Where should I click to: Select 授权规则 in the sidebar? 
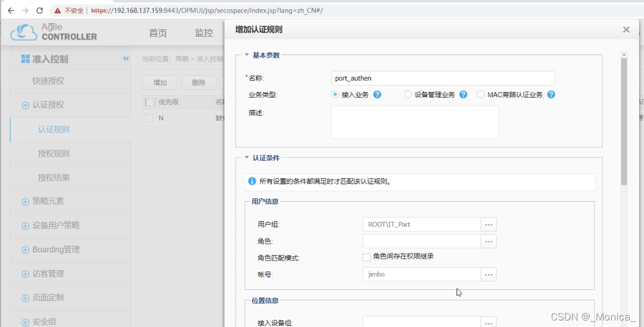tap(54, 154)
